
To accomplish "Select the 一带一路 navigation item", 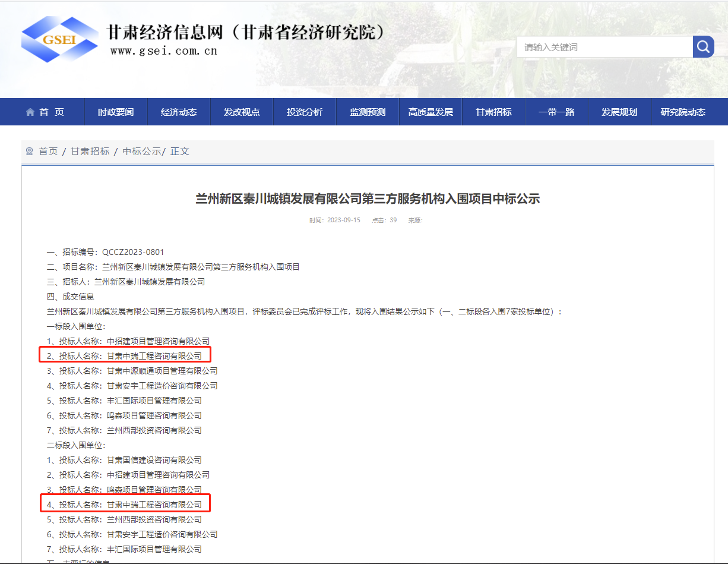I will tap(556, 112).
